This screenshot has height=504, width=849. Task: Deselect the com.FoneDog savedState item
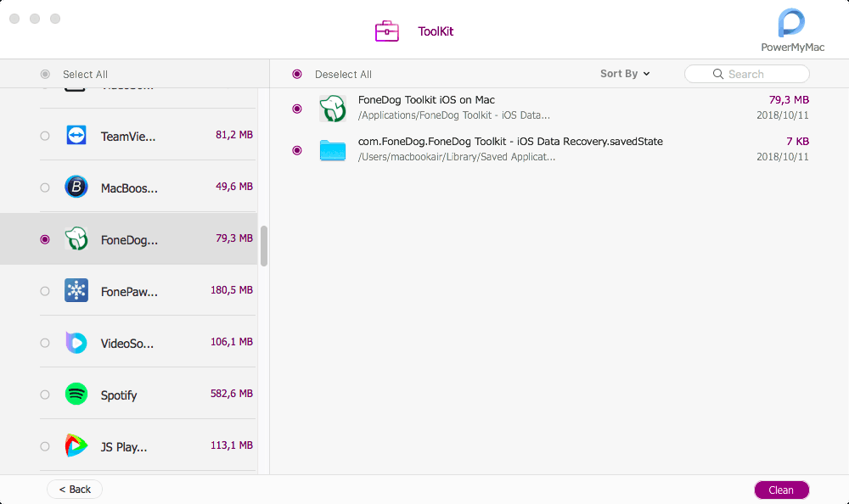tap(297, 150)
